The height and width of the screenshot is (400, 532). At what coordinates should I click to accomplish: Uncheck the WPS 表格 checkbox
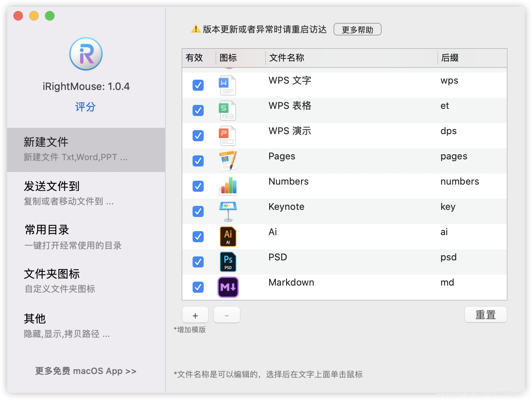click(x=198, y=110)
